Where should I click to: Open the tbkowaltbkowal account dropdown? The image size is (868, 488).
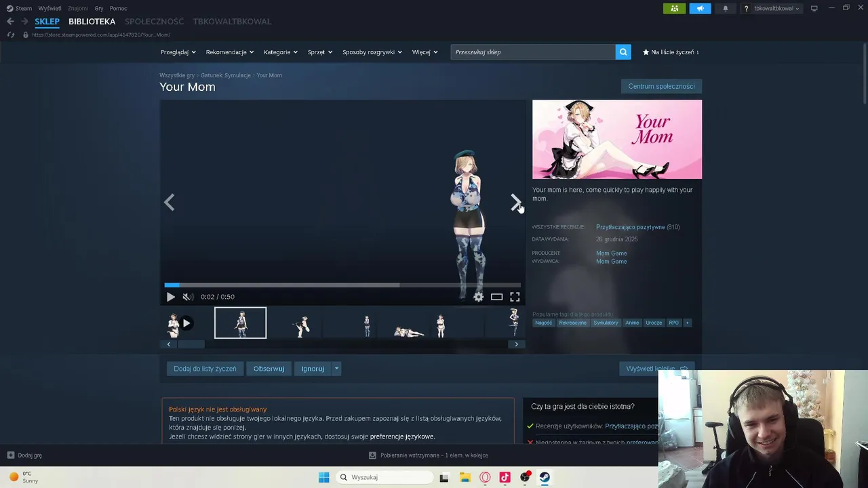click(777, 9)
